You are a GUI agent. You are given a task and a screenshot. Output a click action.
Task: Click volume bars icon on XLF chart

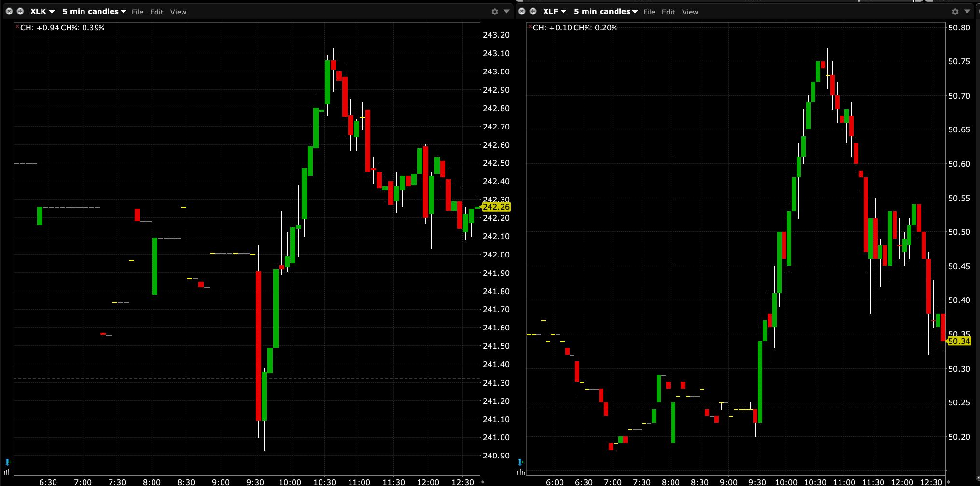[520, 472]
